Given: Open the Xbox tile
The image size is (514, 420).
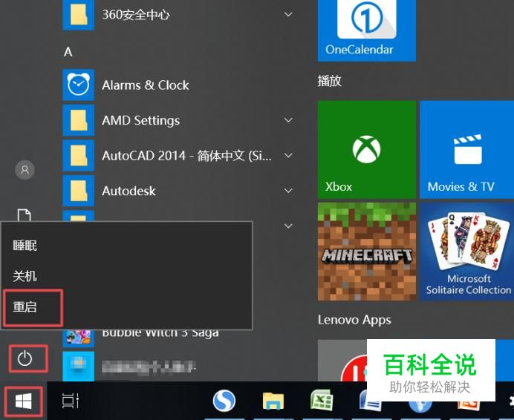Looking at the screenshot, I should pyautogui.click(x=367, y=149).
